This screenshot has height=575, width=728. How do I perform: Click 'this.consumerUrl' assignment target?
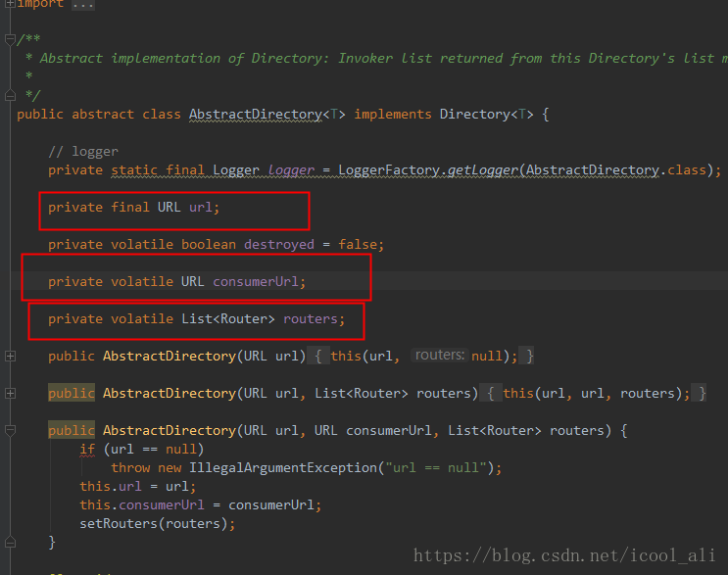click(142, 504)
